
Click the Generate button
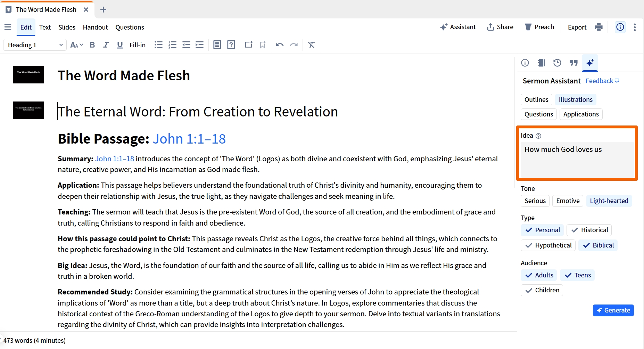pos(613,310)
